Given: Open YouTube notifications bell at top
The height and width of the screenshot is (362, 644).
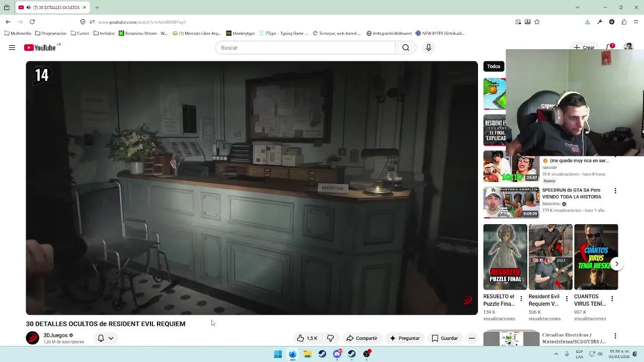Looking at the screenshot, I should pos(610,47).
